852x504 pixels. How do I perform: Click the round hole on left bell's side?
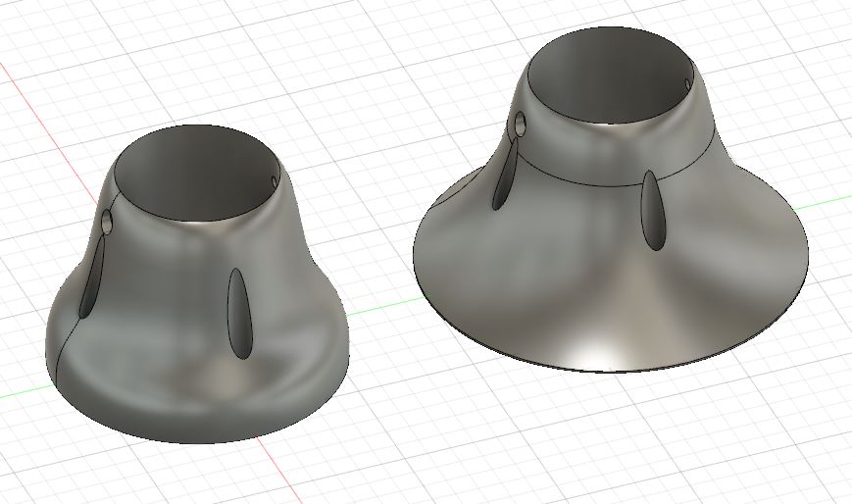(x=108, y=222)
